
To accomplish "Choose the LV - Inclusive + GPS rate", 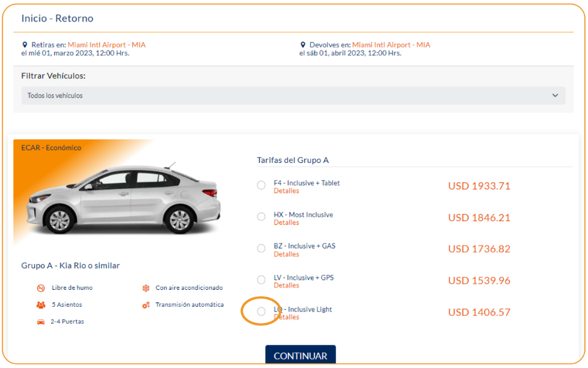I will [261, 280].
